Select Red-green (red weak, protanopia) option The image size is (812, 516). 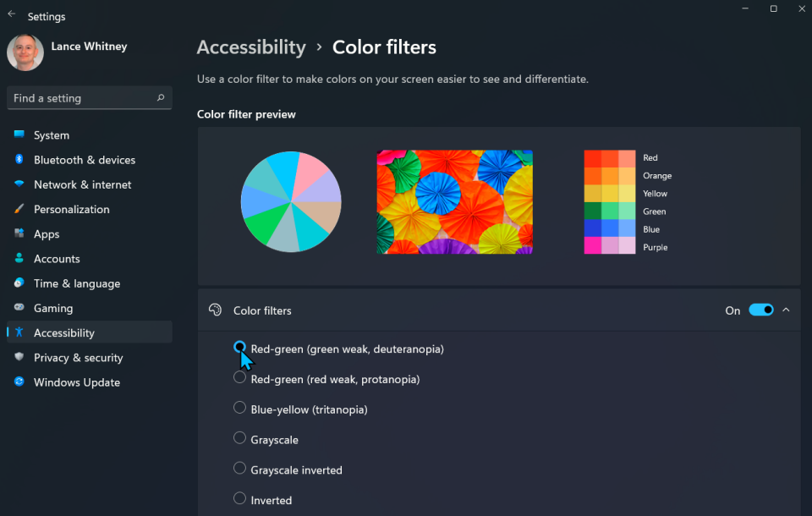[239, 378]
